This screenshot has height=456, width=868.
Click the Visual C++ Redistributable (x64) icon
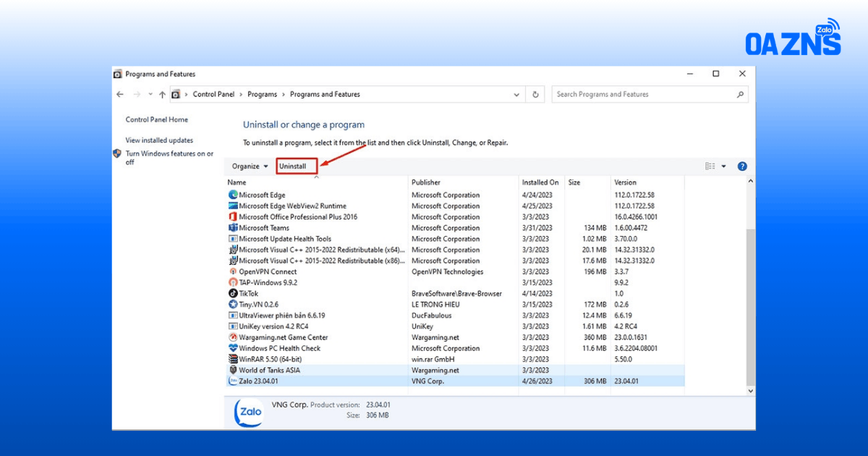[x=233, y=250]
